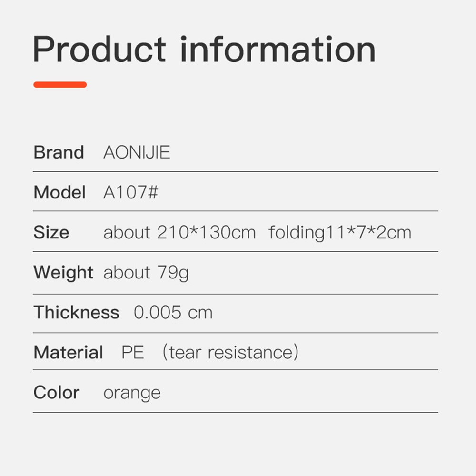
Task: Click the Brand label
Action: pyautogui.click(x=59, y=153)
